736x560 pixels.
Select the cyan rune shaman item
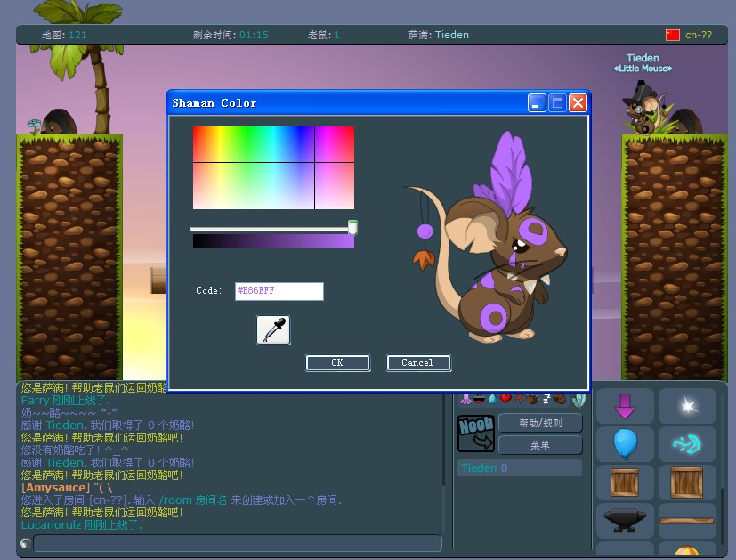(688, 443)
